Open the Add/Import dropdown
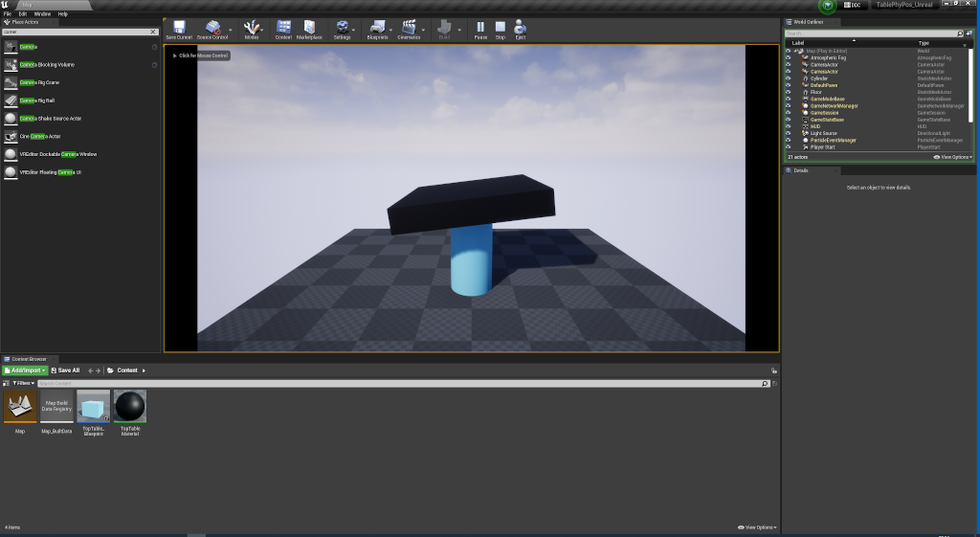This screenshot has height=537, width=980. (25, 370)
